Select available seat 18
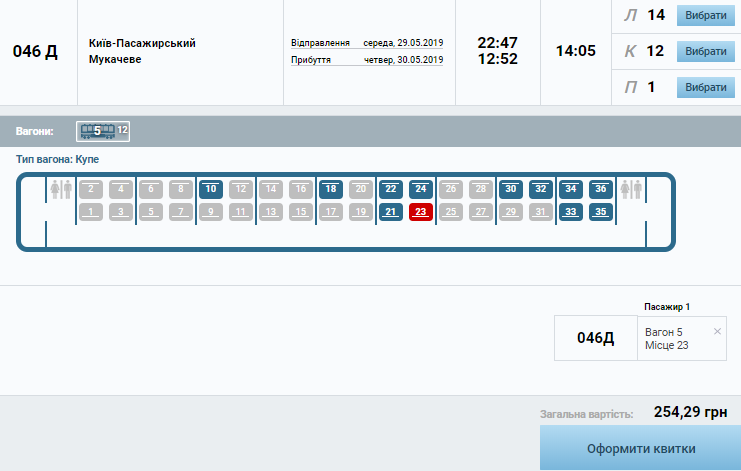Screen dimensions: 741x471 tap(331, 189)
